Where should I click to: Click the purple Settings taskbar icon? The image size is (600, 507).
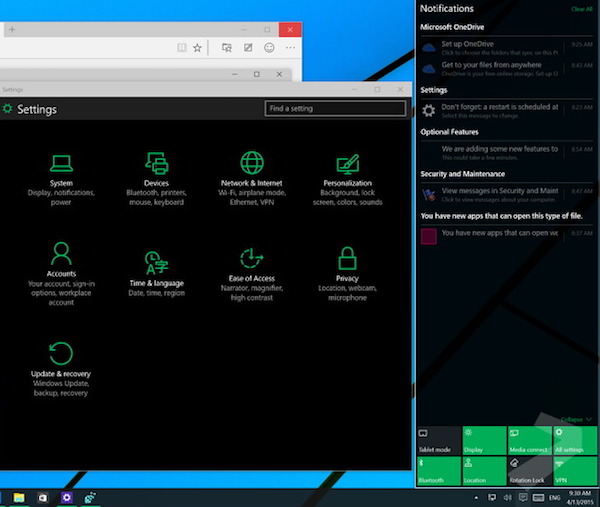[x=66, y=497]
